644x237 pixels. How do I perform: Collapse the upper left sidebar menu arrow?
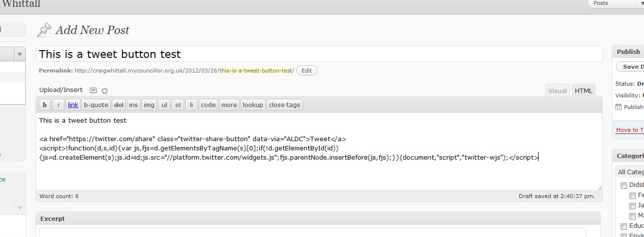click(x=20, y=54)
